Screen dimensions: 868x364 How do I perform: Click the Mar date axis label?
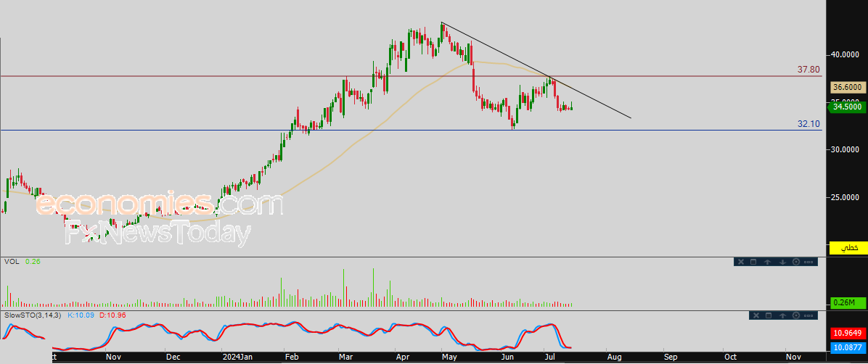point(346,358)
